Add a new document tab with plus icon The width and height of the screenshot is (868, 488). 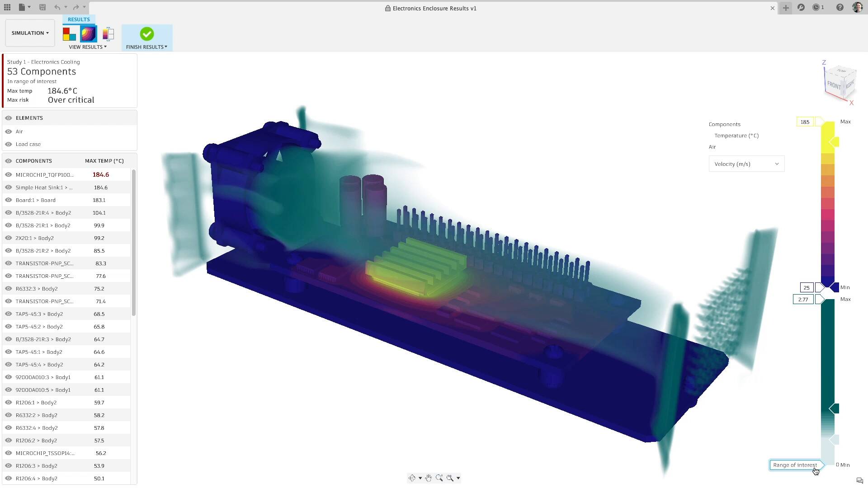pyautogui.click(x=786, y=8)
